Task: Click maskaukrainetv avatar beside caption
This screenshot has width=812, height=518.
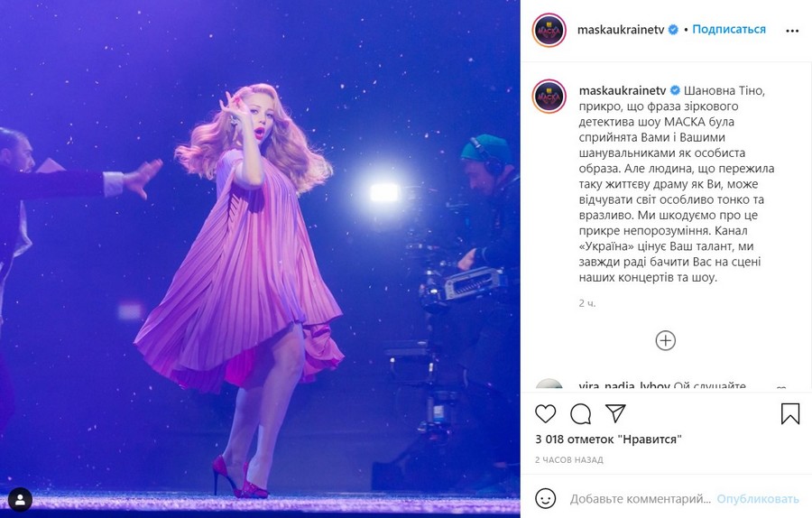Action: tap(549, 97)
